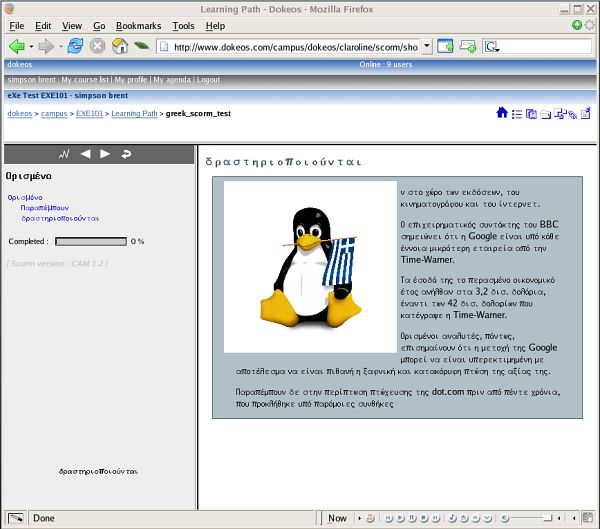This screenshot has width=600, height=529.
Task: Click the restart loop arrow in SCORM bar
Action: (126, 154)
